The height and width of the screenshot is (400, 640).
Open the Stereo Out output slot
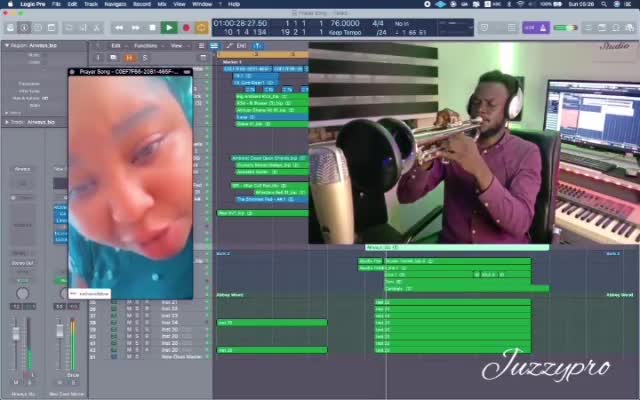coord(22,263)
